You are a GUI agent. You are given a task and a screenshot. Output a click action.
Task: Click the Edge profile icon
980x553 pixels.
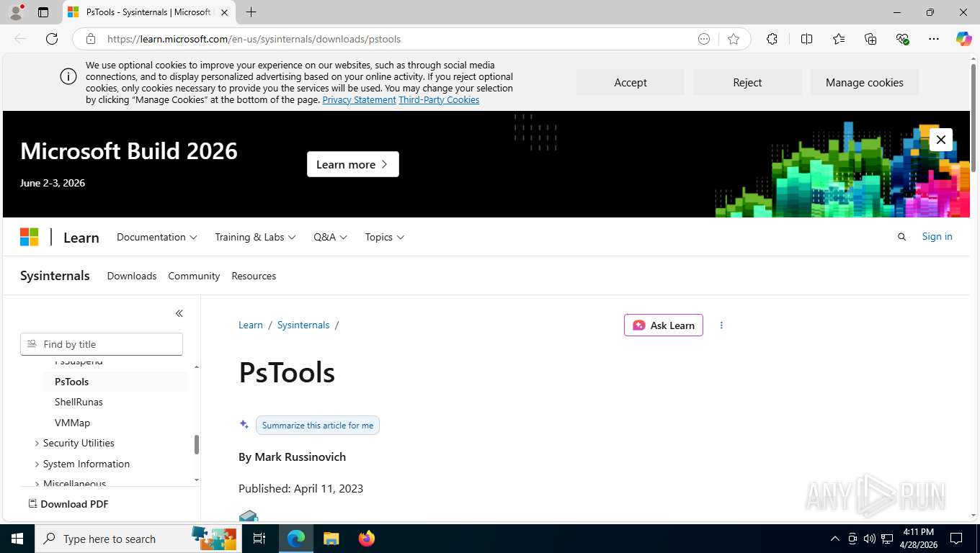pos(16,12)
